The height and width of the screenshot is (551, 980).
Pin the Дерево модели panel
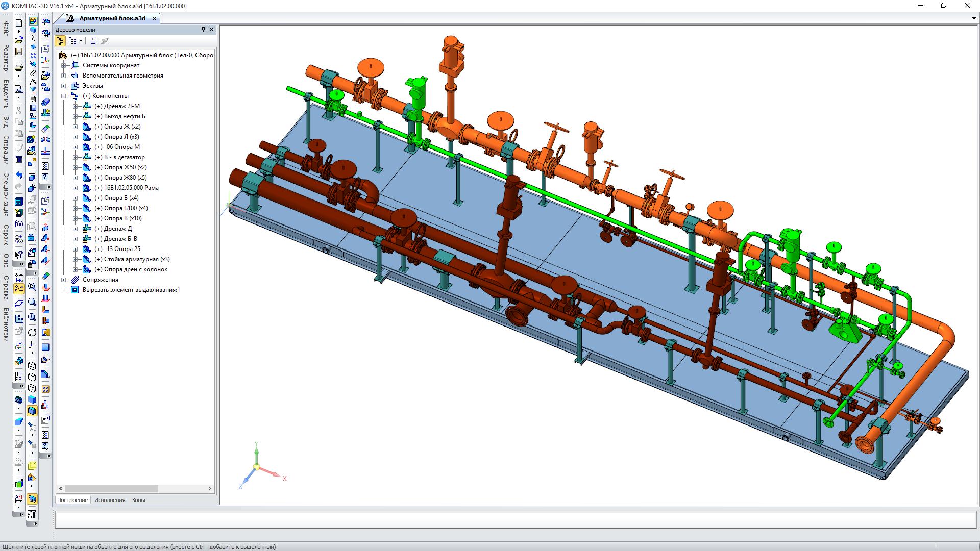pos(203,30)
